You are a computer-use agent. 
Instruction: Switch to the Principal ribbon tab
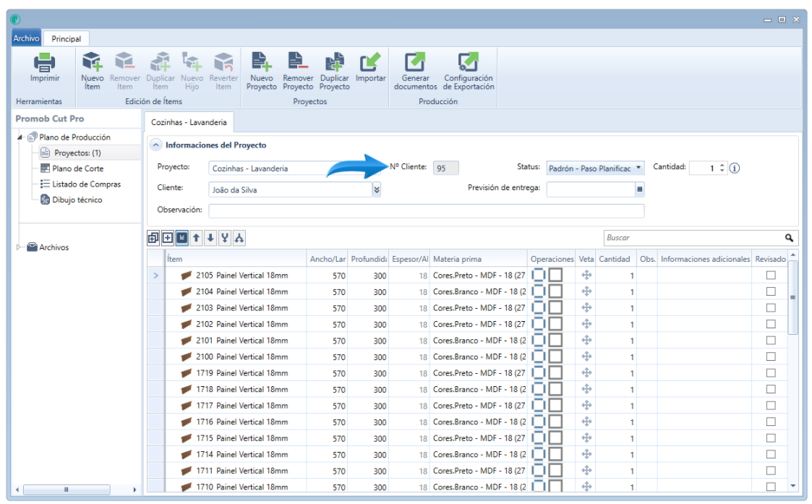tap(67, 39)
